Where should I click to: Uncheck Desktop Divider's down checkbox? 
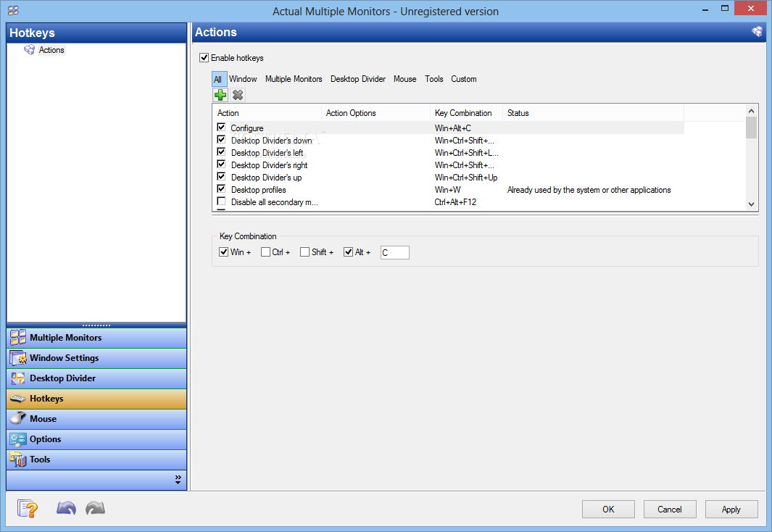[221, 139]
